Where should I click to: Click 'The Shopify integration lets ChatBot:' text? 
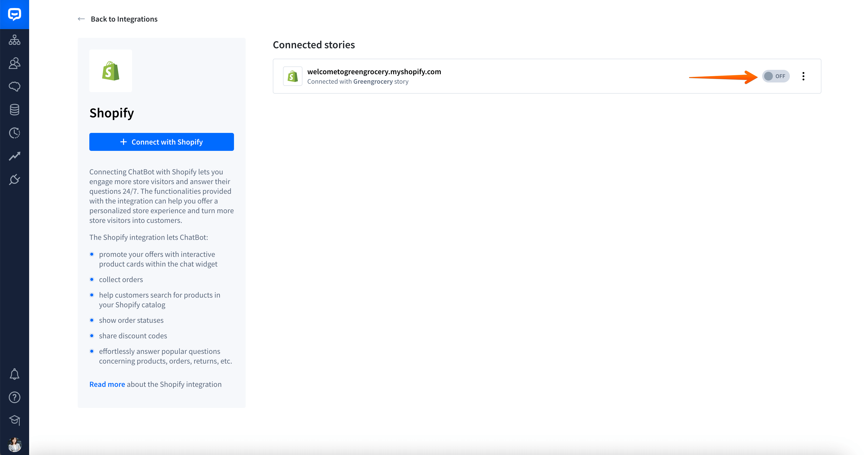(x=149, y=237)
